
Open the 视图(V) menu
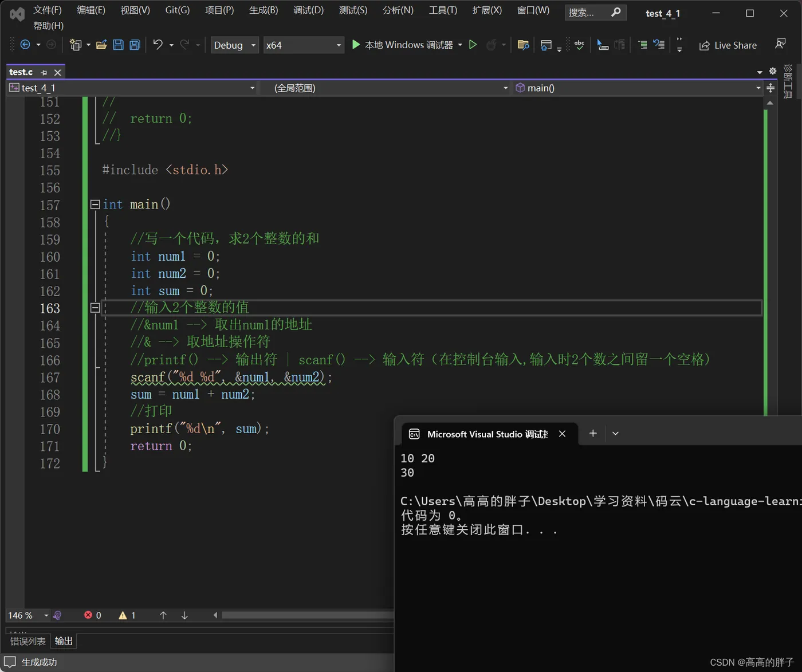click(135, 10)
